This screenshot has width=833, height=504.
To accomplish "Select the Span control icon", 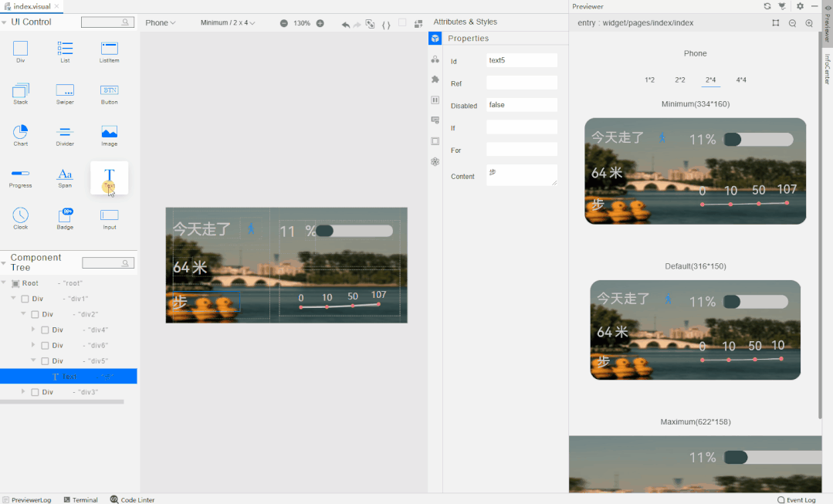I will tap(65, 174).
